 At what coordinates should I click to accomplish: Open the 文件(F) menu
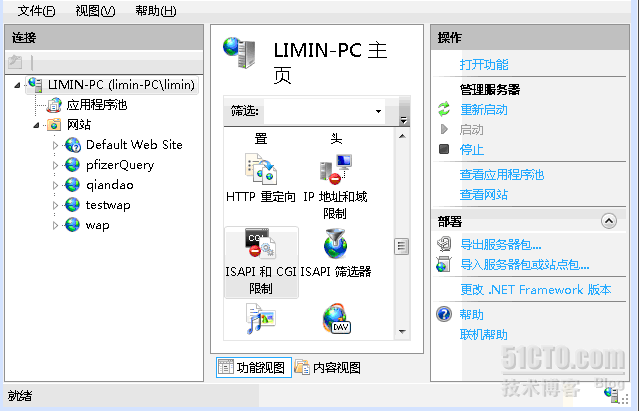(36, 11)
